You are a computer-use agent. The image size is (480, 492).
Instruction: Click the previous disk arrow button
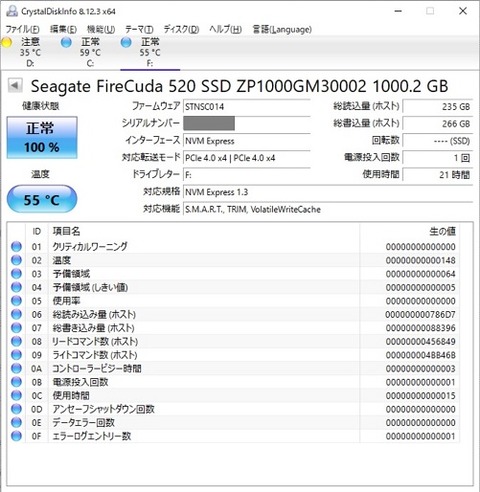click(15, 85)
